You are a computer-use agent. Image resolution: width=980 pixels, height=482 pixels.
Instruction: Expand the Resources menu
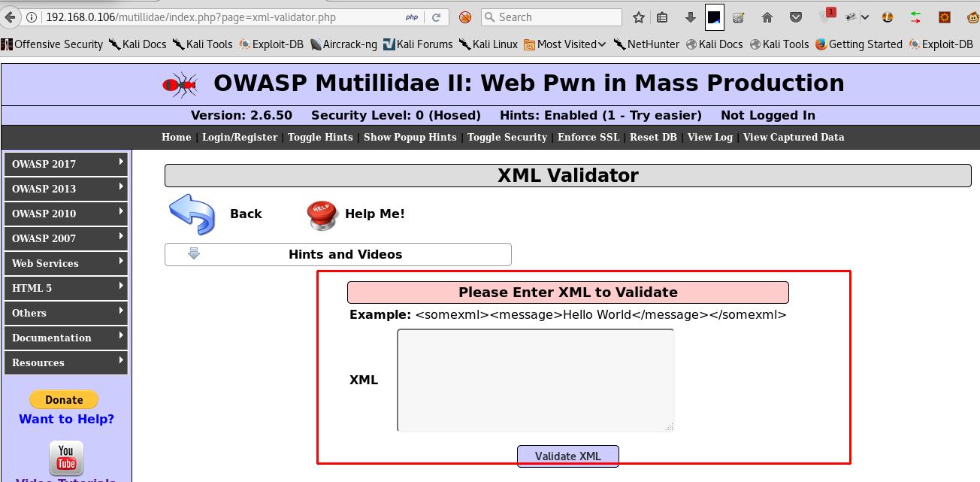66,362
